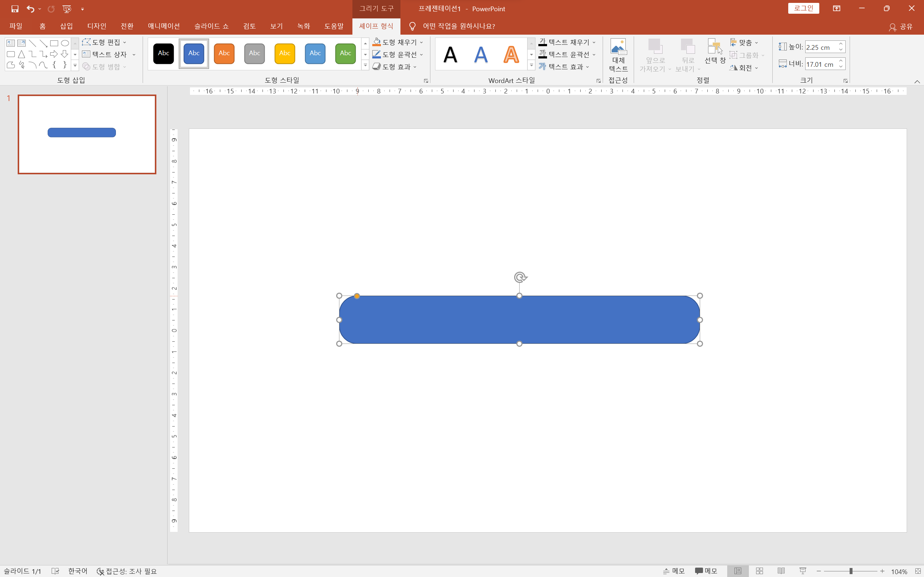Start slideshow from status bar icon

coord(803,571)
